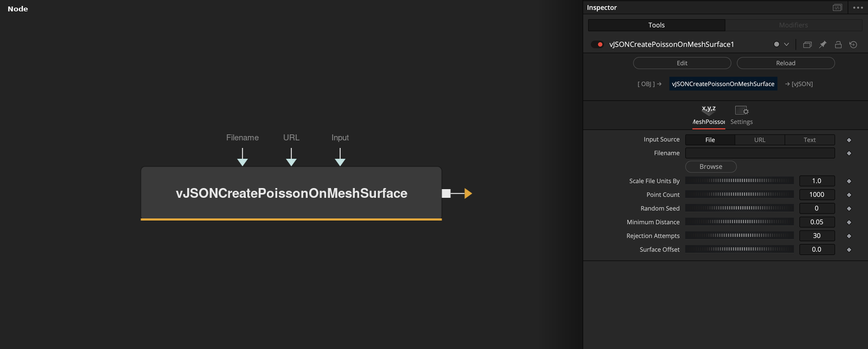868x349 pixels.
Task: Select File as the Input Source
Action: pos(710,140)
